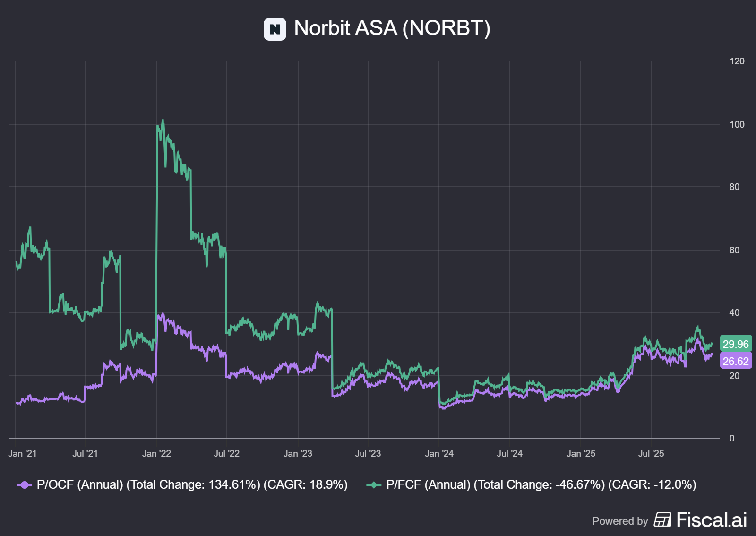756x536 pixels.
Task: Select the purple 26.62 value badge
Action: 737,361
